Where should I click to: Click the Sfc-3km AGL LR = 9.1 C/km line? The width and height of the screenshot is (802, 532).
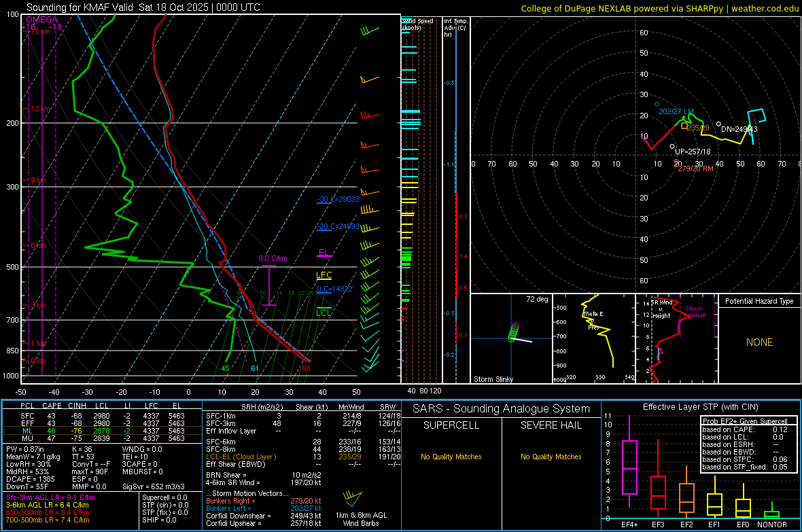point(51,497)
